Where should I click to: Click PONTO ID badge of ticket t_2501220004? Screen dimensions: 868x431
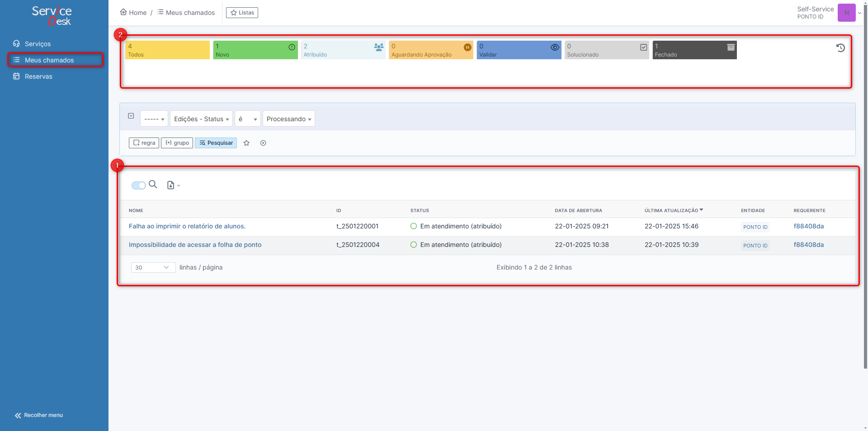tap(755, 246)
